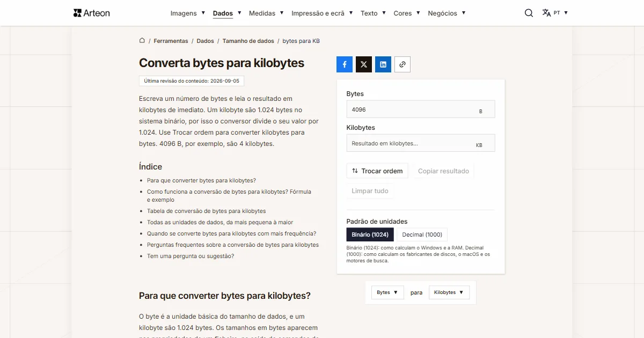Expand the Cores menu
644x338 pixels.
click(x=407, y=13)
